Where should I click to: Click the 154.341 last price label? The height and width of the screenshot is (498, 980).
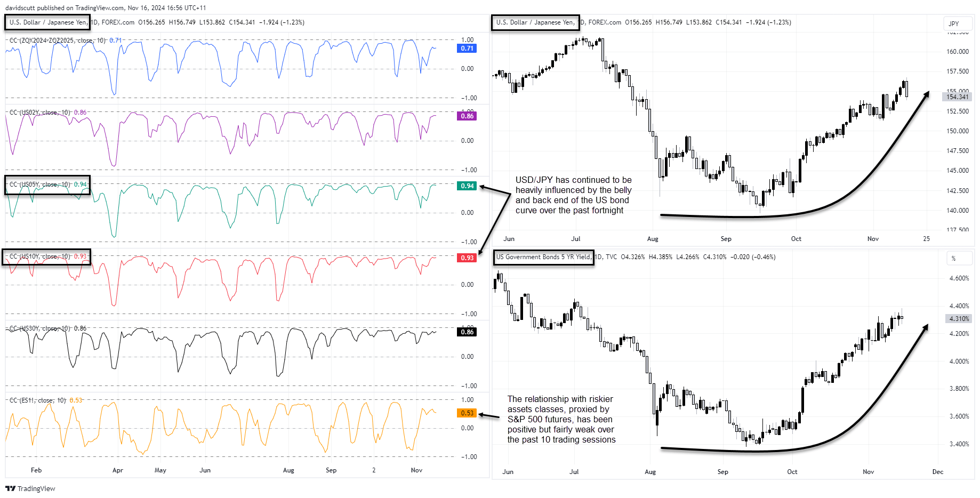click(x=958, y=97)
